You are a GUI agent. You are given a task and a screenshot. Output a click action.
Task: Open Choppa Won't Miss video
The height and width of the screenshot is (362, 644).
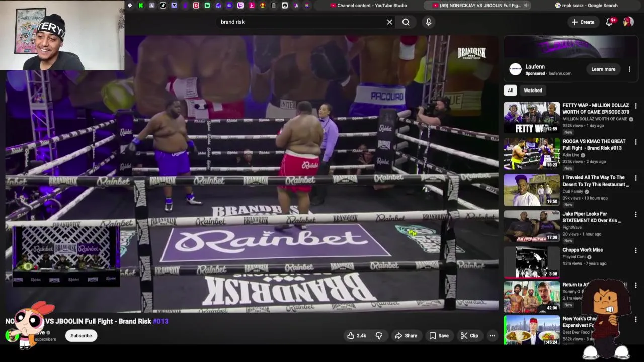tap(583, 250)
